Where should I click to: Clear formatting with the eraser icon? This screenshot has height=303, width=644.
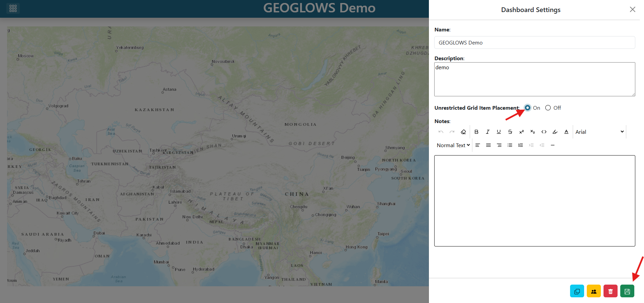click(463, 132)
